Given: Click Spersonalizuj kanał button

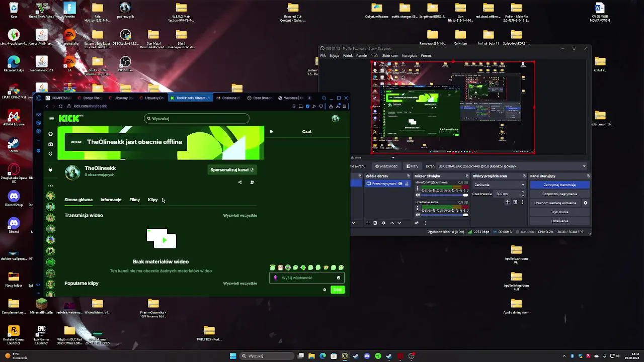Looking at the screenshot, I should tap(232, 170).
